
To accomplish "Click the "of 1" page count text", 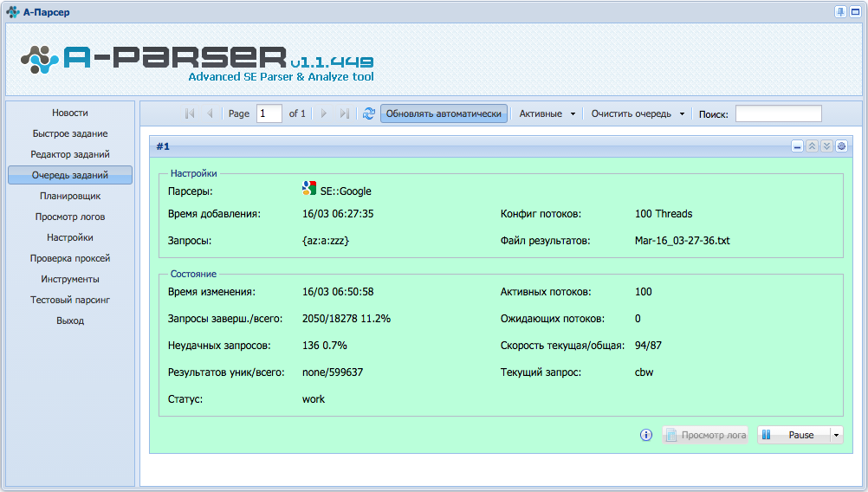I will 297,113.
